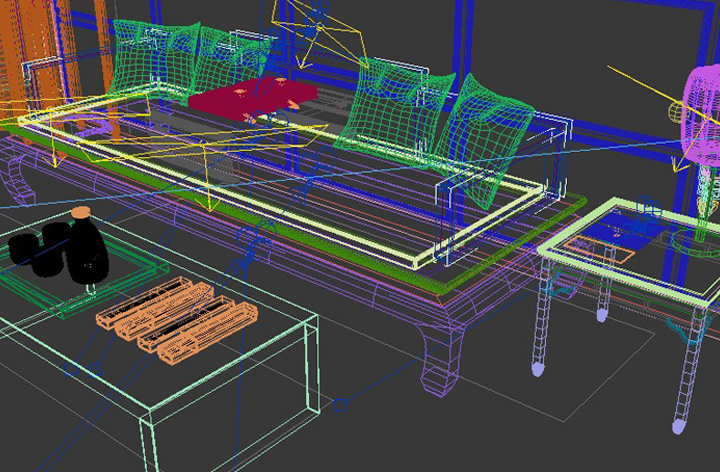Select the black round cups beside the bottle
This screenshot has width=720, height=472.
(x=39, y=248)
